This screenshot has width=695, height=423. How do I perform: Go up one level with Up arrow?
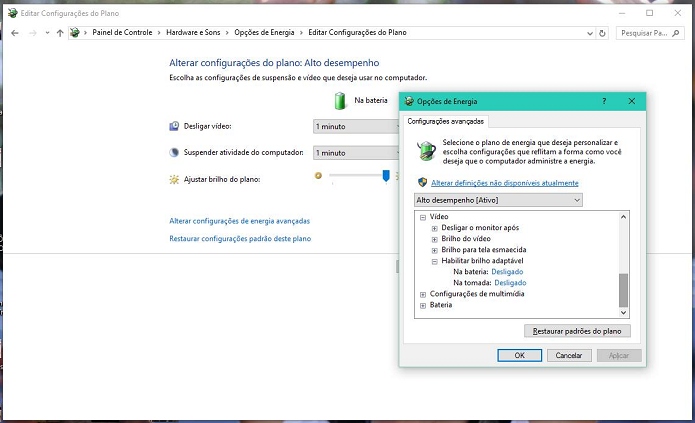[60, 33]
